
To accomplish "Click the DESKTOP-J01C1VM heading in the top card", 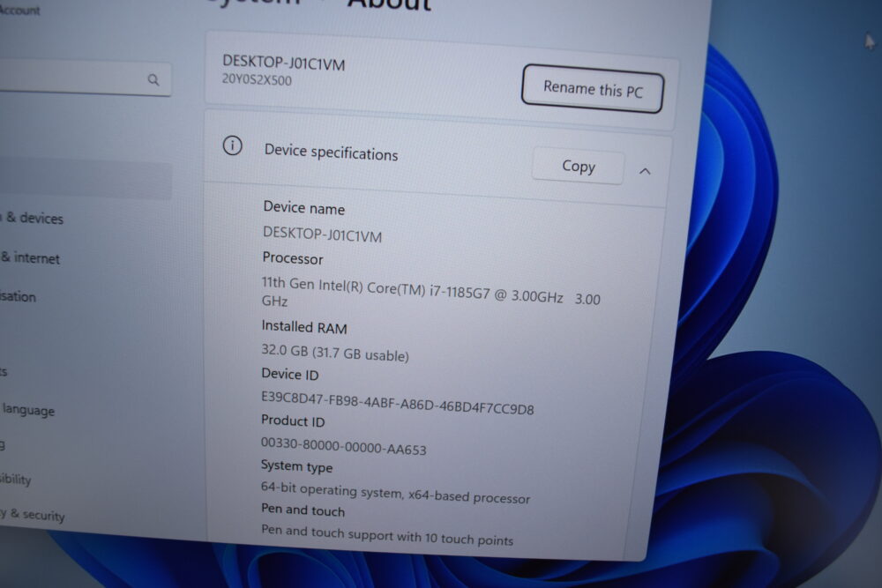I will pyautogui.click(x=283, y=63).
